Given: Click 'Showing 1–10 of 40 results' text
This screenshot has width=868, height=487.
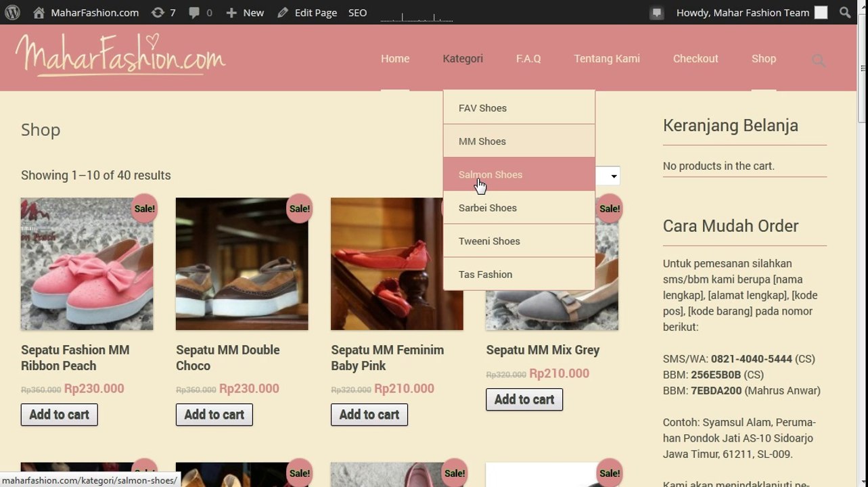Looking at the screenshot, I should pyautogui.click(x=96, y=175).
